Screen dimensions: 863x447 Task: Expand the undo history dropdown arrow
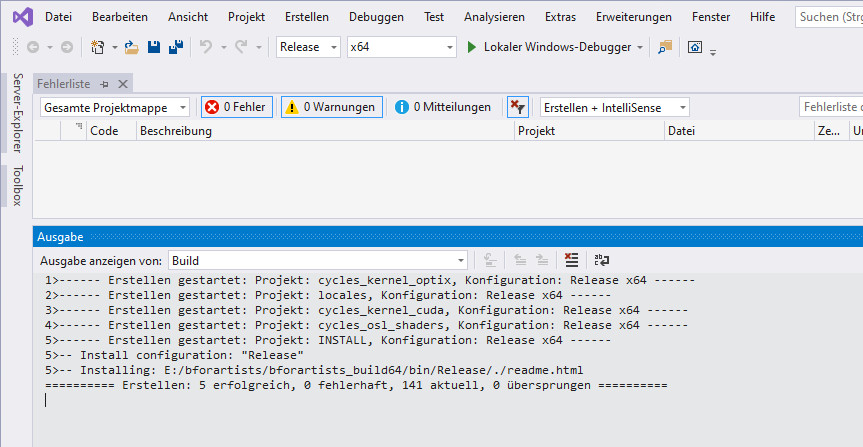pyautogui.click(x=223, y=47)
